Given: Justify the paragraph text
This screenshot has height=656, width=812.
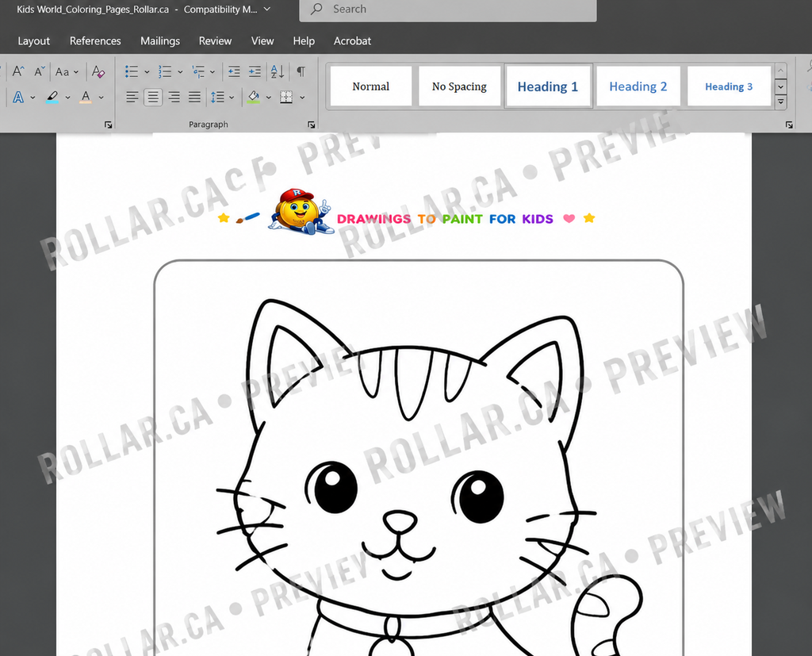Looking at the screenshot, I should point(195,97).
